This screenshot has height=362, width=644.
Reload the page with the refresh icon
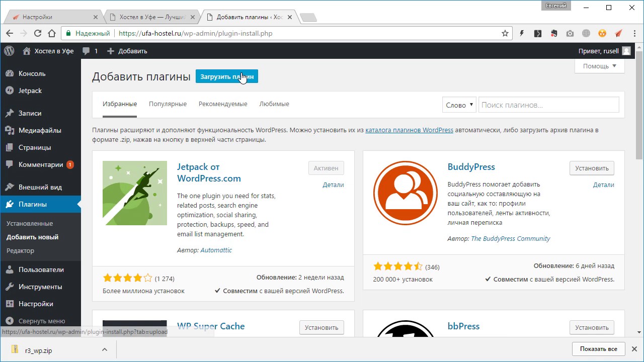[x=38, y=34]
